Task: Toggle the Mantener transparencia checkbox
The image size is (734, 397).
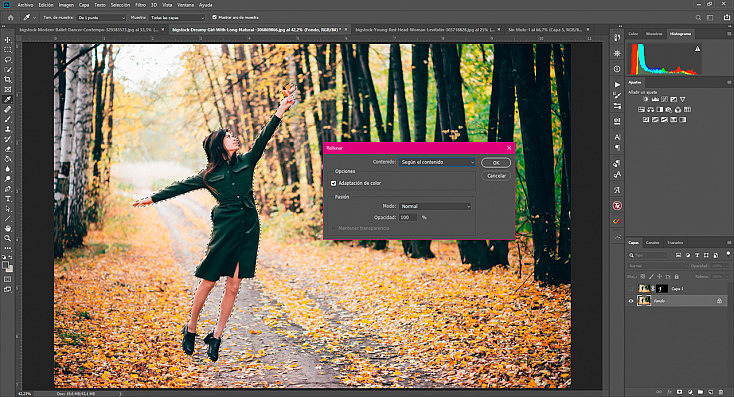Action: (333, 228)
